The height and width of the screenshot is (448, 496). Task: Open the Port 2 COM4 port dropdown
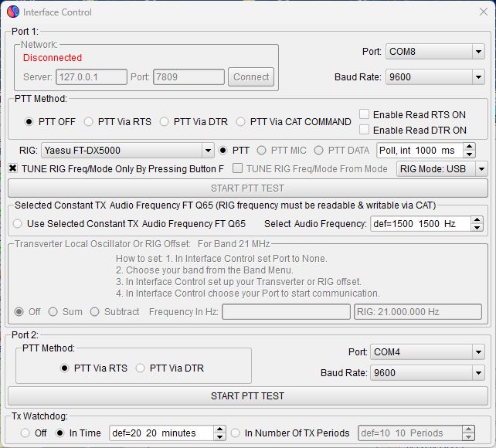coord(478,352)
